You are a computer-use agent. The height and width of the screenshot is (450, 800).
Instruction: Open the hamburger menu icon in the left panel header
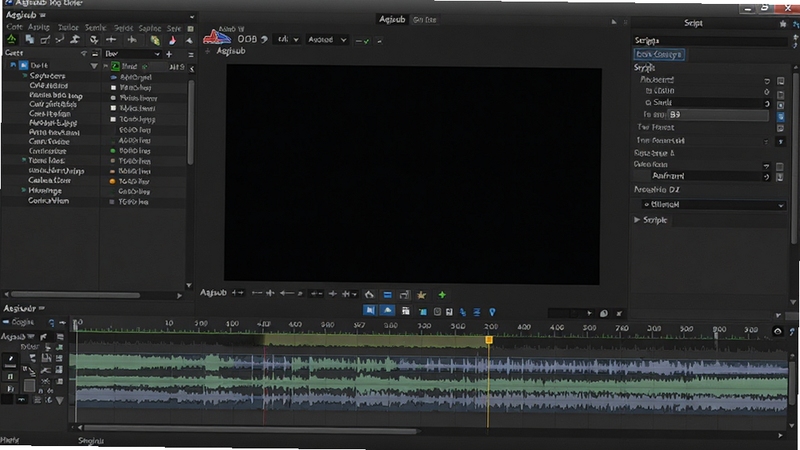pos(191,54)
